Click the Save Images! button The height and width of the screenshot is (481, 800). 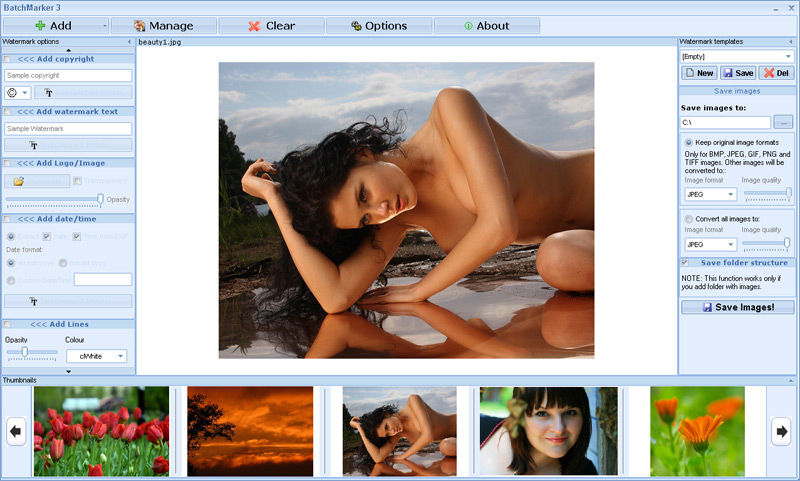pos(737,307)
